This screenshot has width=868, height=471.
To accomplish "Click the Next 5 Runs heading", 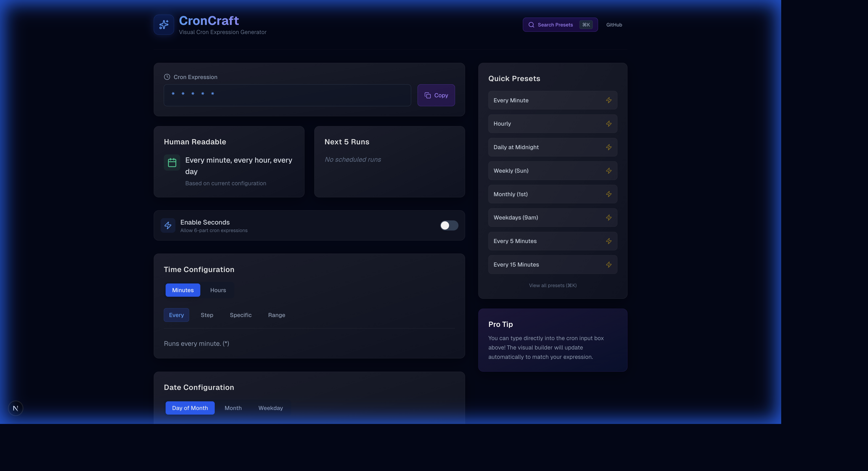I will pyautogui.click(x=347, y=142).
